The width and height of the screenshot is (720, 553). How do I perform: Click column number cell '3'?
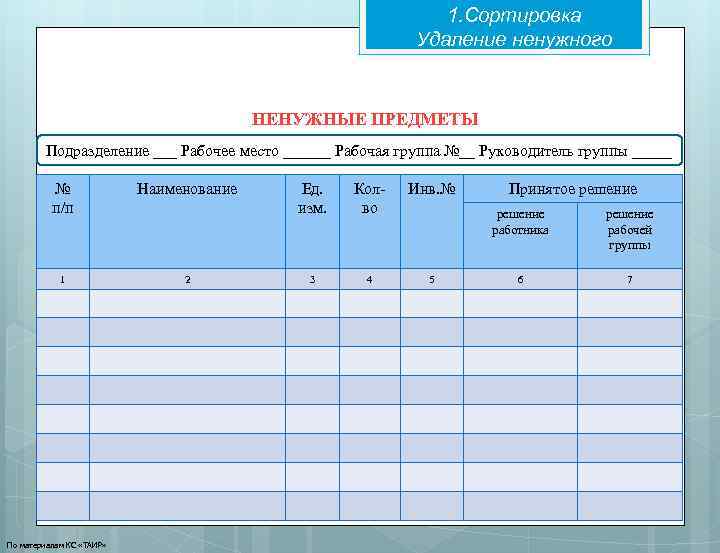(x=312, y=279)
